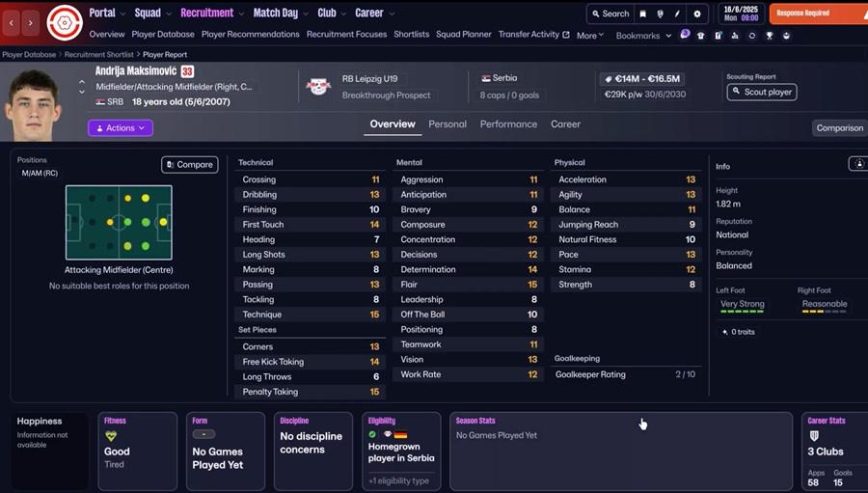Image resolution: width=868 pixels, height=493 pixels.
Task: Click the pencil edit icon in top bar
Action: point(677,14)
